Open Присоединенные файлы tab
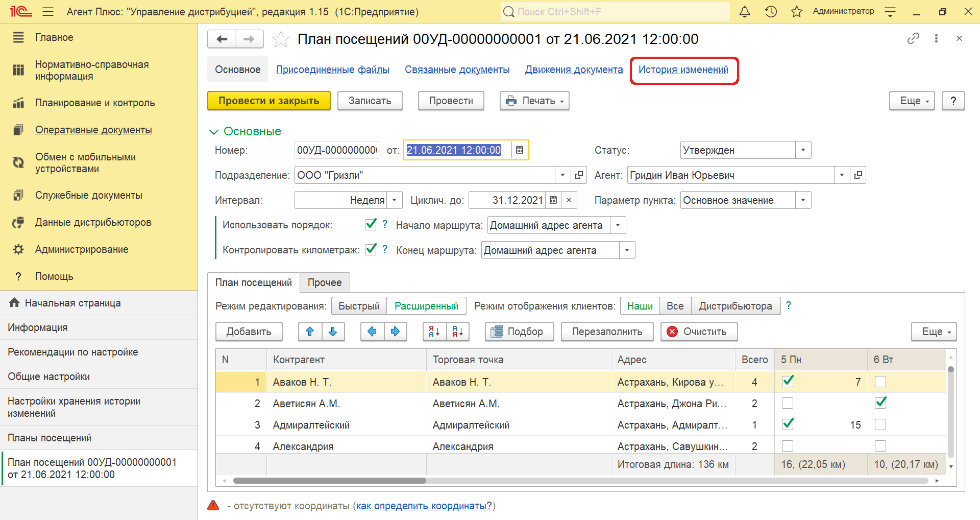The width and height of the screenshot is (980, 520). pos(333,69)
